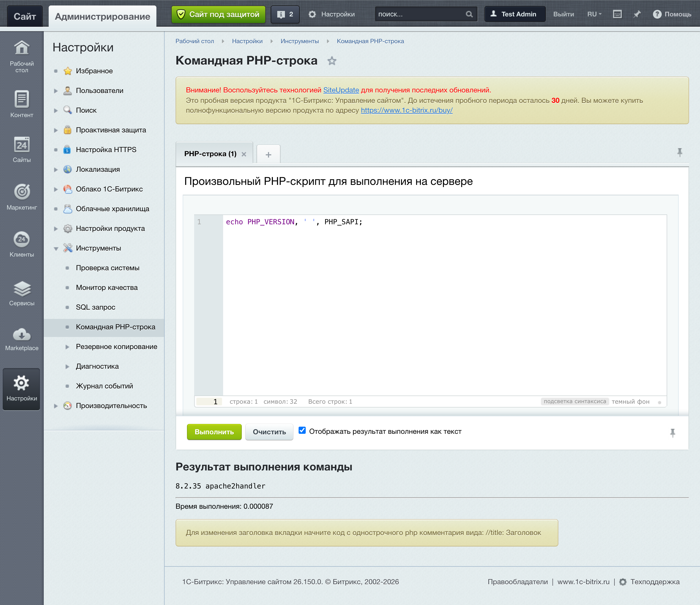Expand the Пользователи tree item
Viewport: 700px width, 605px height.
click(56, 91)
